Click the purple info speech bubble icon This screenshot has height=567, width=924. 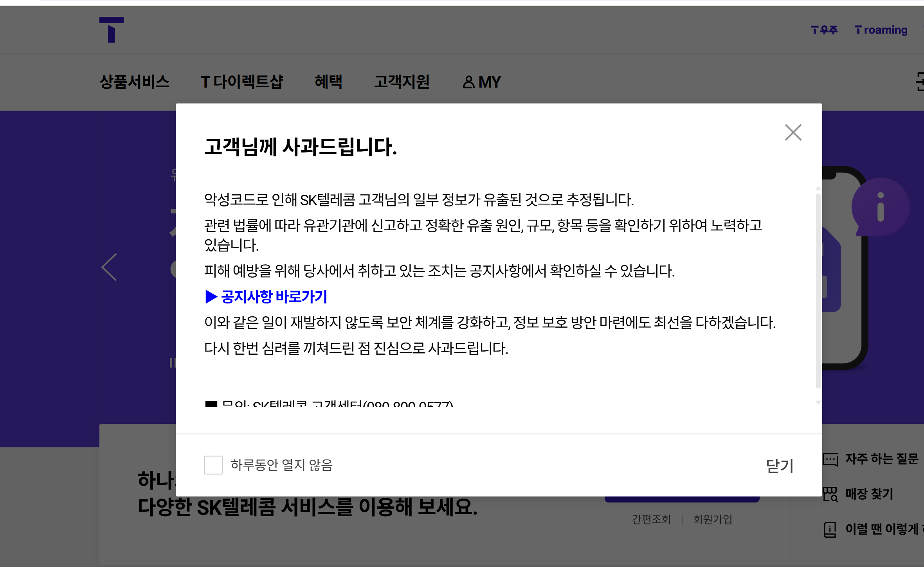coord(880,207)
